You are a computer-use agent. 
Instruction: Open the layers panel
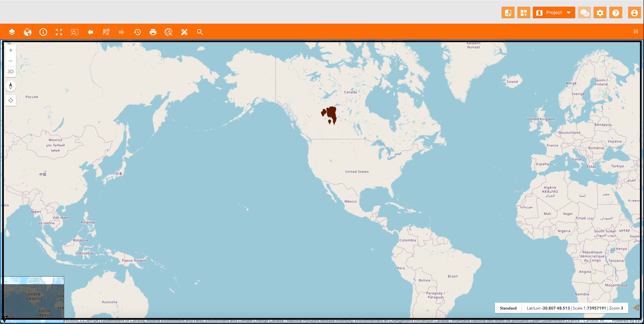coord(12,32)
